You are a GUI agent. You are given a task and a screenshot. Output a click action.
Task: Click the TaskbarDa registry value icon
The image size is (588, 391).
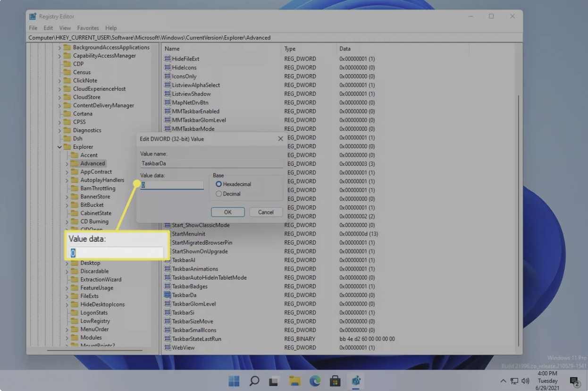[x=167, y=295]
